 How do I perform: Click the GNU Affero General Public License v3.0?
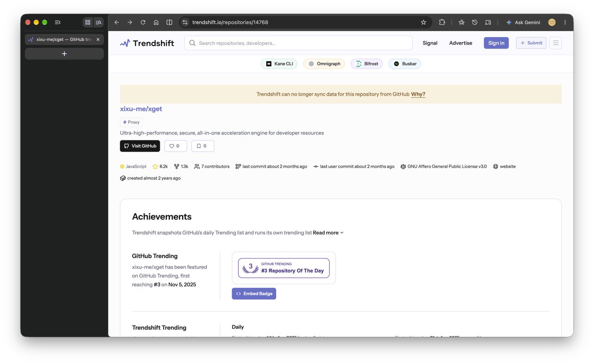444,167
